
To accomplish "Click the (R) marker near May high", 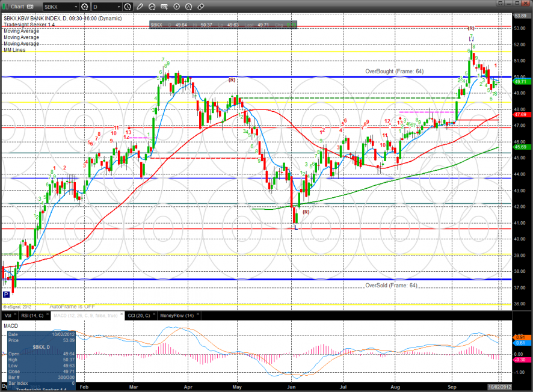I will 232,80.
